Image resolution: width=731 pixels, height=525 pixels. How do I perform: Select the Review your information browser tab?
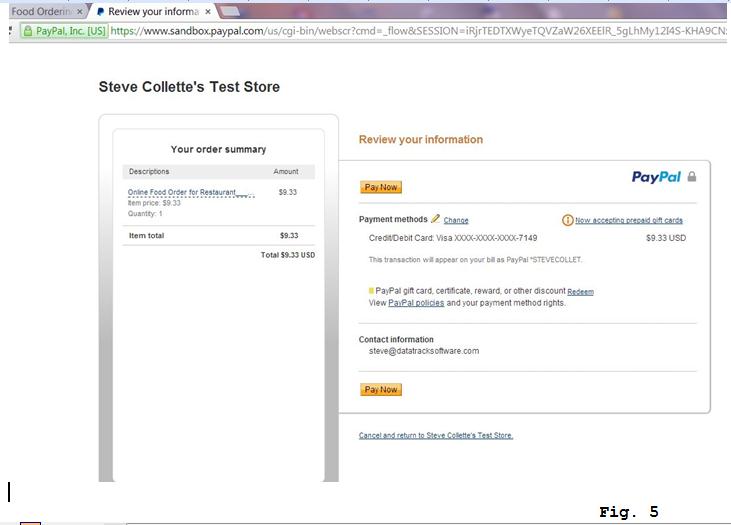pyautogui.click(x=153, y=12)
